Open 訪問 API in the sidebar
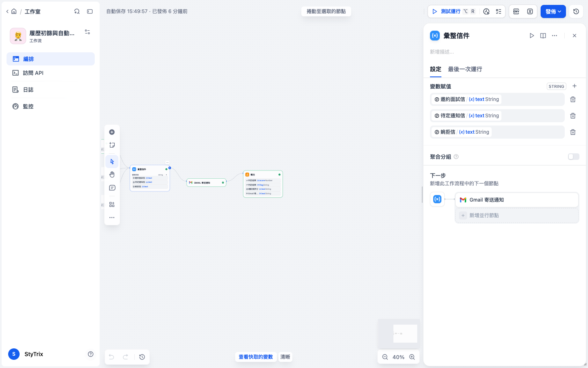 (51, 73)
